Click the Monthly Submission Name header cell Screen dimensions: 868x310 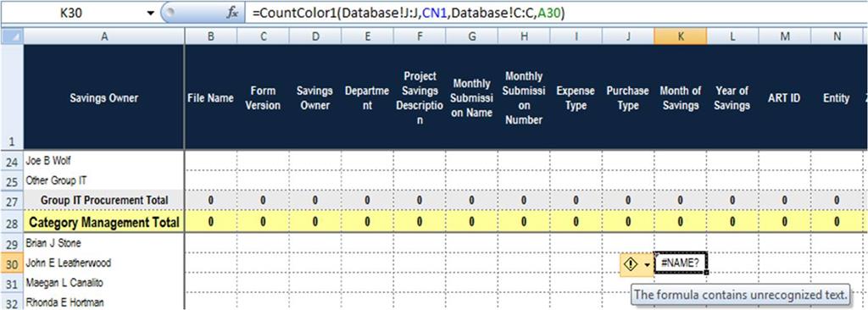(x=471, y=97)
